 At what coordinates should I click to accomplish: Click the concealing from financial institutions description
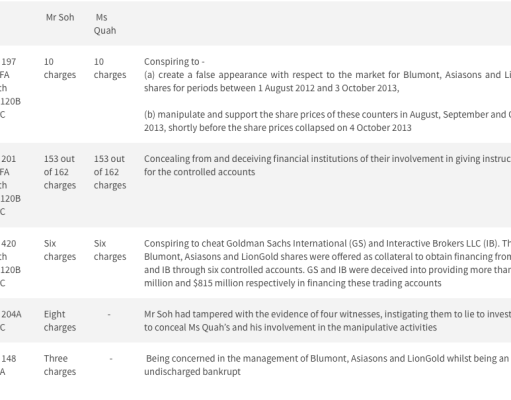[x=327, y=165]
